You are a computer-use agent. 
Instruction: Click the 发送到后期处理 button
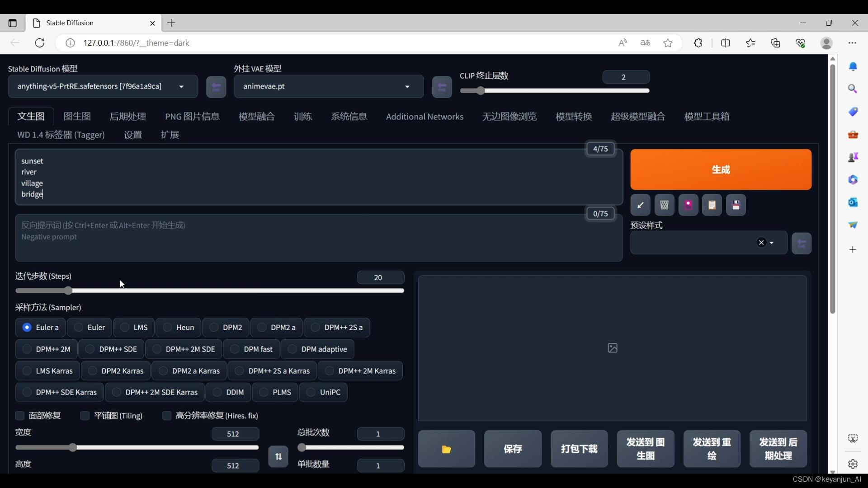[x=778, y=449]
